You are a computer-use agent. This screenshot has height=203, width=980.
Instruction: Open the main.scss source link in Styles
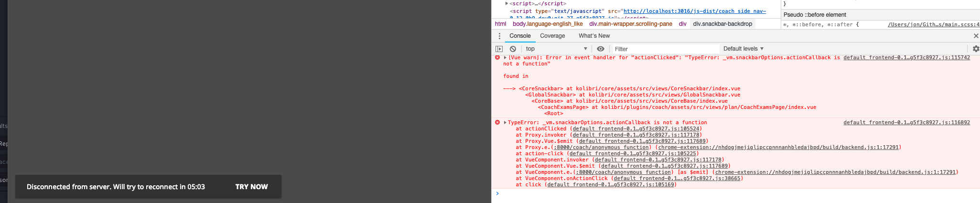point(934,24)
